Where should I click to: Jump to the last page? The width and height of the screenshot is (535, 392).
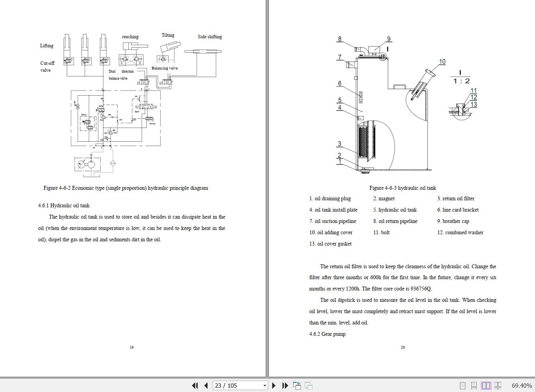pyautogui.click(x=285, y=385)
